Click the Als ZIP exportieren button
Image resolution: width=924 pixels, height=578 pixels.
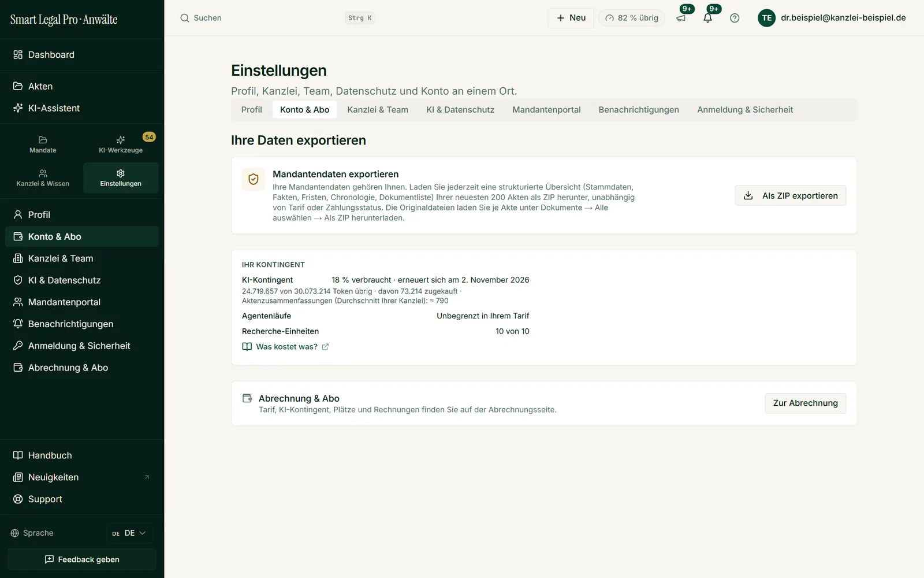click(x=790, y=195)
